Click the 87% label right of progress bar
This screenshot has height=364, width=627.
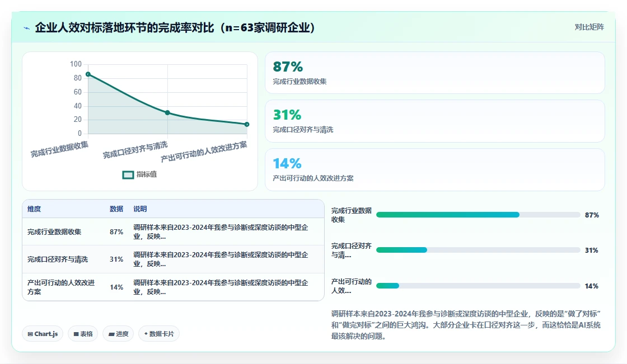pyautogui.click(x=592, y=215)
